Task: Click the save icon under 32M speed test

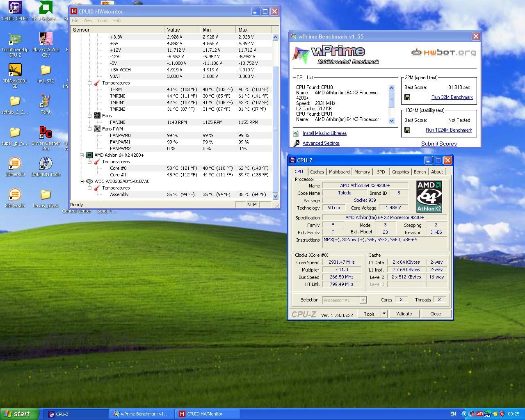Action: coord(407,97)
